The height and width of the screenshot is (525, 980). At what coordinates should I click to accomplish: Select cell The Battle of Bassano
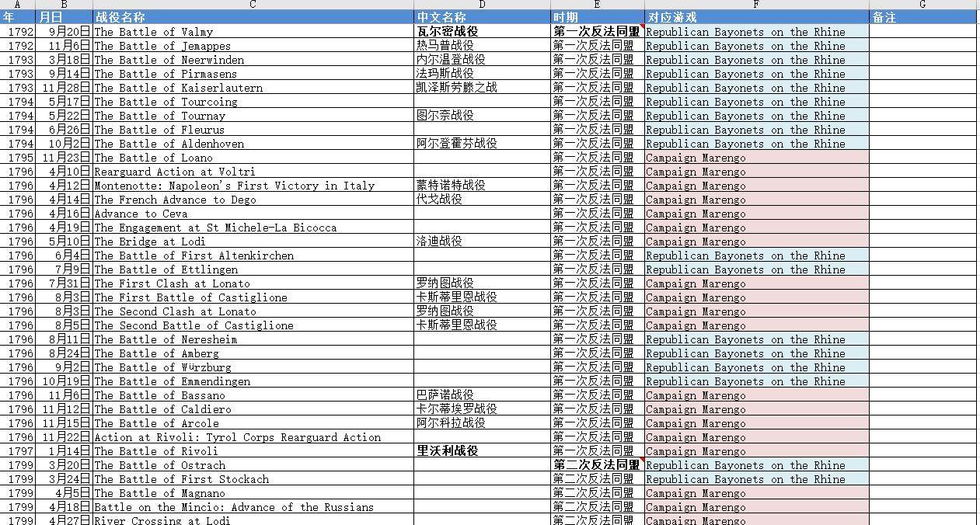(x=253, y=395)
